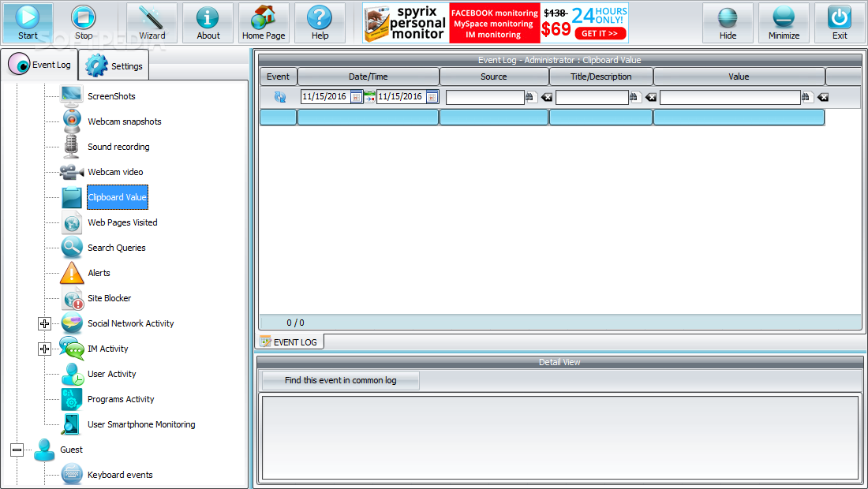Search with Value filter binoculars icon
Viewport: 868px width, 489px height.
806,97
